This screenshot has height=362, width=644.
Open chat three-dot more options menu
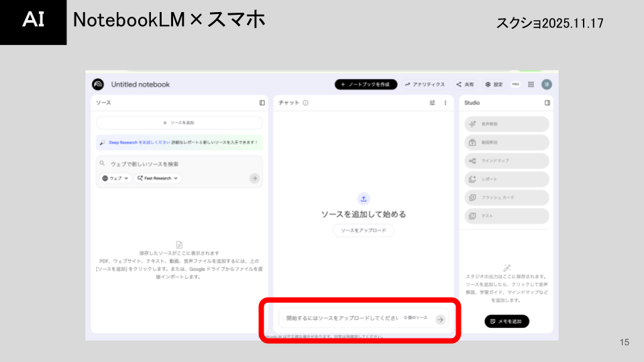445,103
